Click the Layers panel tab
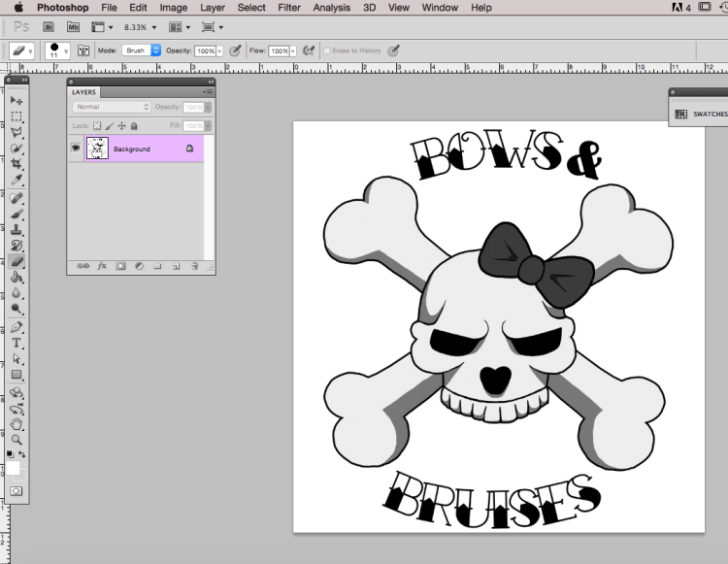This screenshot has height=564, width=728. point(83,92)
